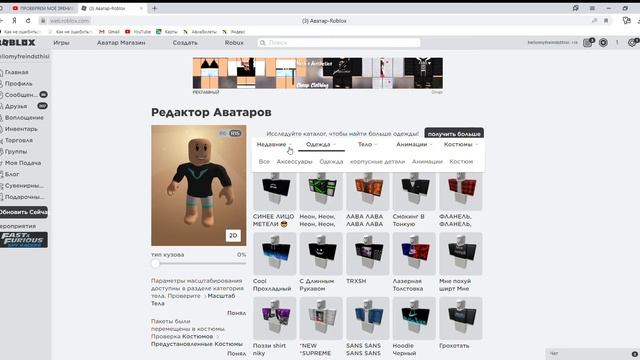Select the Все submenu filter

click(264, 162)
